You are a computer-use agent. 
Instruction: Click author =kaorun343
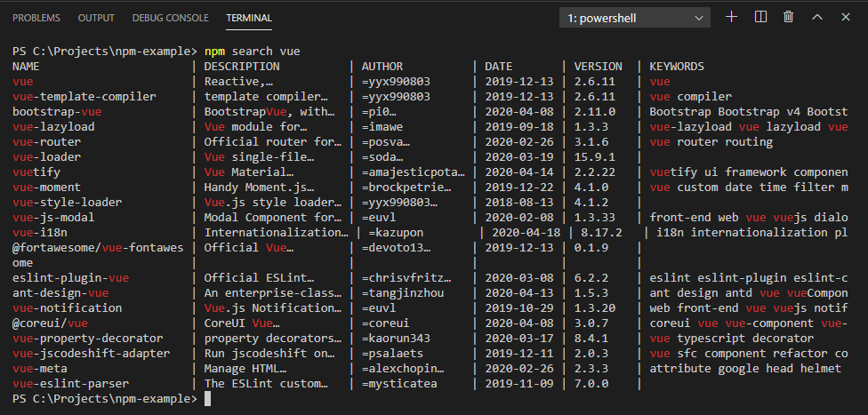(397, 338)
